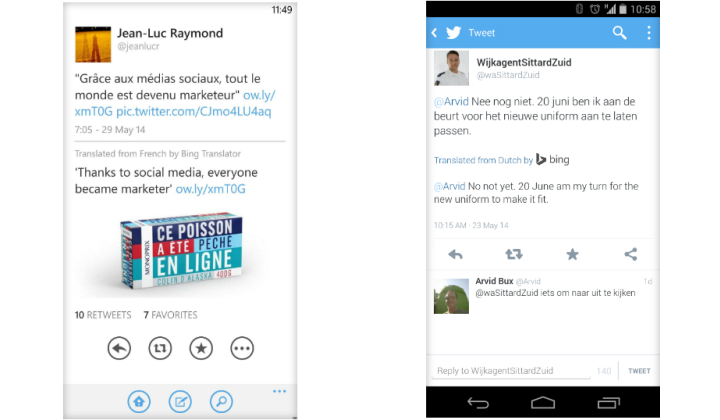Viewport: 720px width, 420px height.
Task: Focus the Reply to WijkagentSittardZuid field
Action: click(x=511, y=371)
